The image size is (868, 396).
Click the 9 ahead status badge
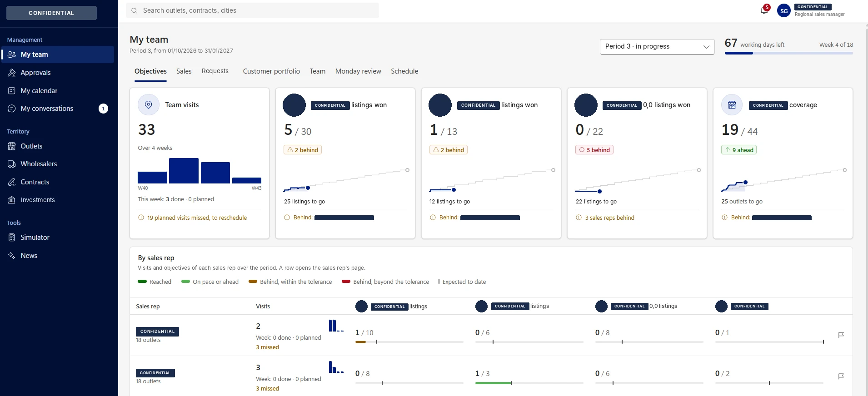pos(739,150)
